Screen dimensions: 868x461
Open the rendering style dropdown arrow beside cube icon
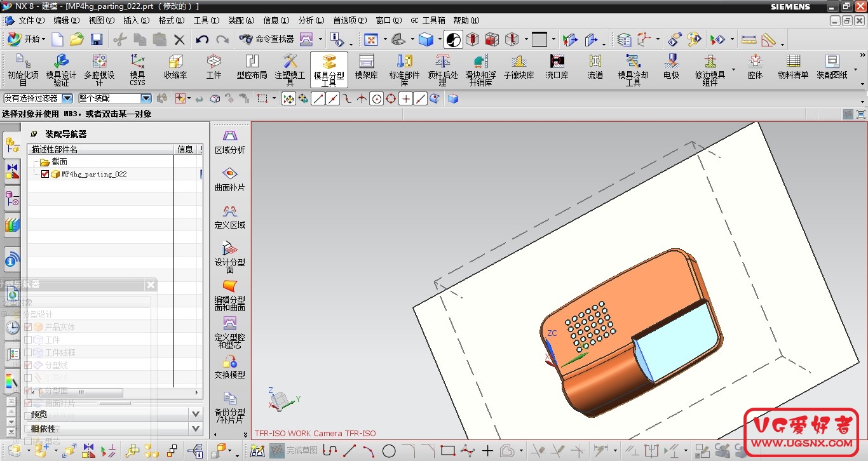[439, 39]
